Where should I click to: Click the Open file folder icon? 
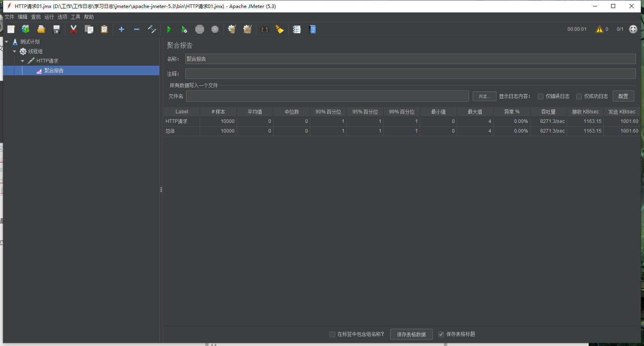[41, 29]
